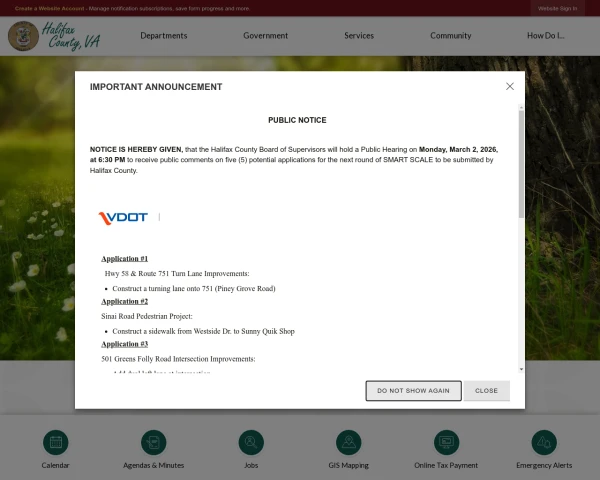Open the Online Tax Payment icon
600x480 pixels.
(446, 442)
